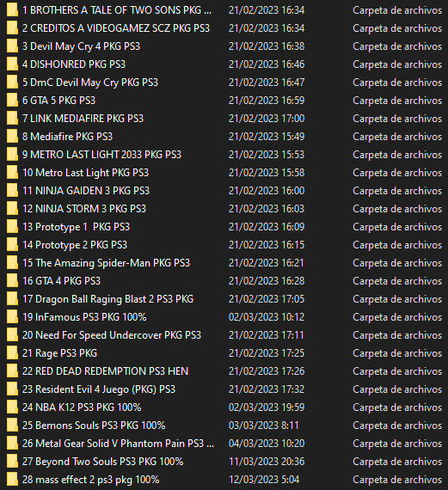The width and height of the screenshot is (448, 490).
Task: Click the '11 NINJA GAIDEN 3 PKG PS3' name
Action: pos(86,191)
